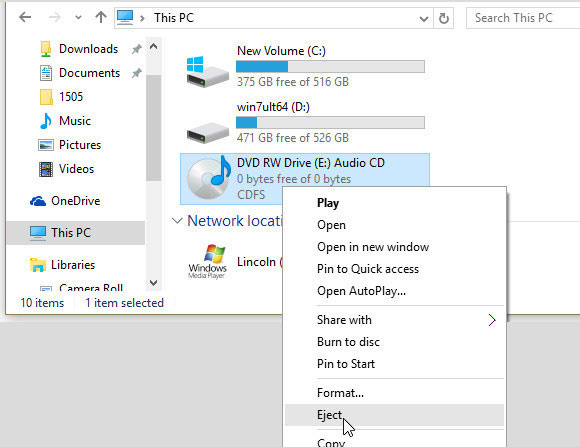Open Videos in the navigation pane
Viewport: 580px width, 447px height.
click(x=77, y=169)
